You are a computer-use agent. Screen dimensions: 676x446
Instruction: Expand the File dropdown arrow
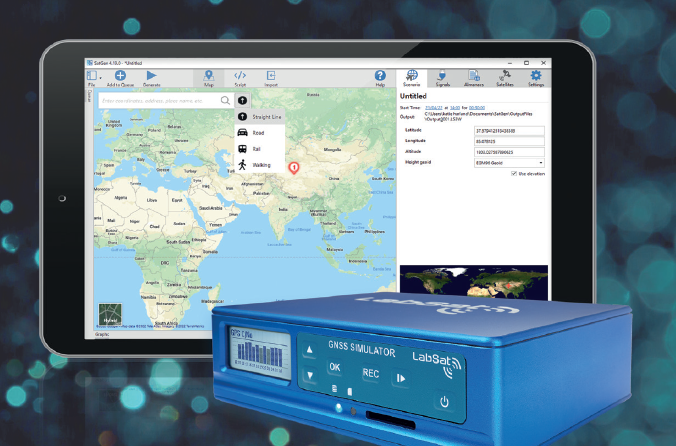pyautogui.click(x=101, y=78)
